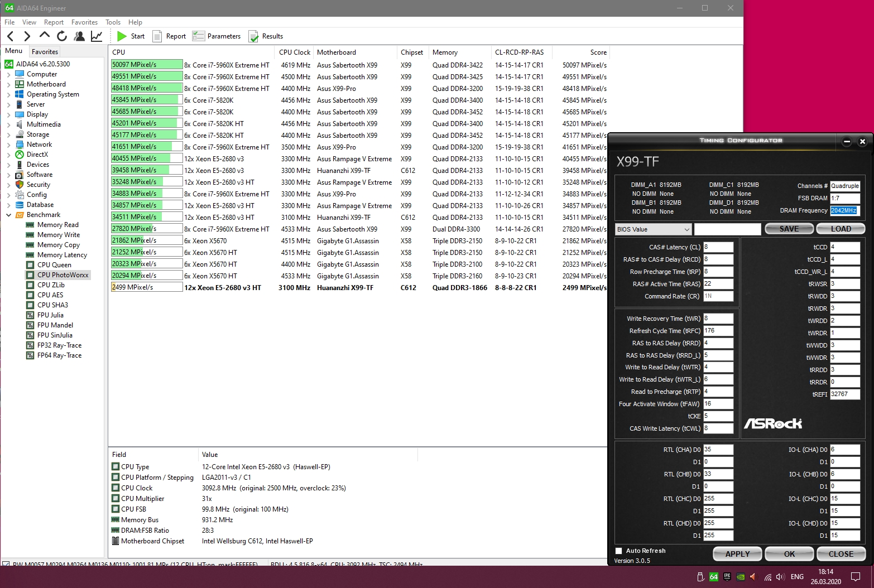Viewport: 874px width, 588px height.
Task: Click the Display monitor icon in the tree
Action: (20, 114)
